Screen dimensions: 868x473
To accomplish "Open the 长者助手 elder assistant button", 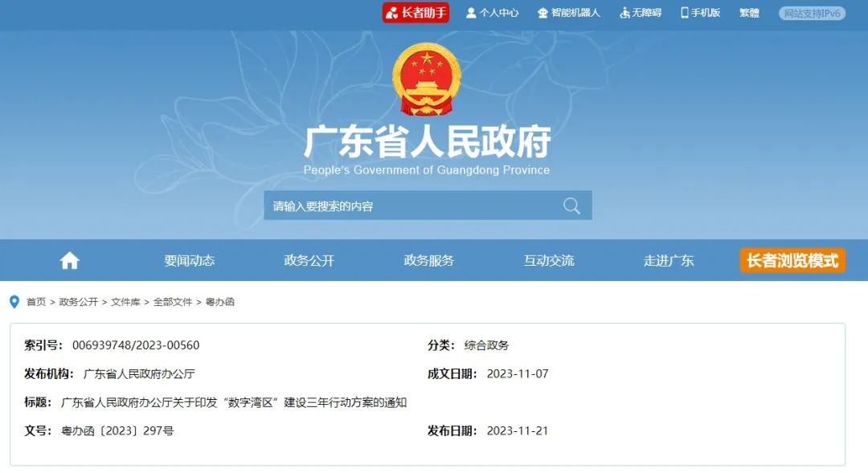I will pos(416,13).
